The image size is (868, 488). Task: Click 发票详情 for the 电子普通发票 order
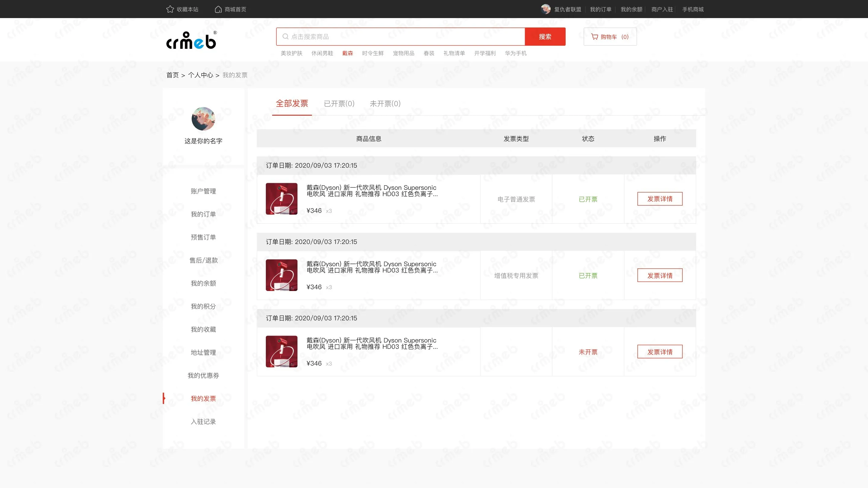tap(660, 199)
